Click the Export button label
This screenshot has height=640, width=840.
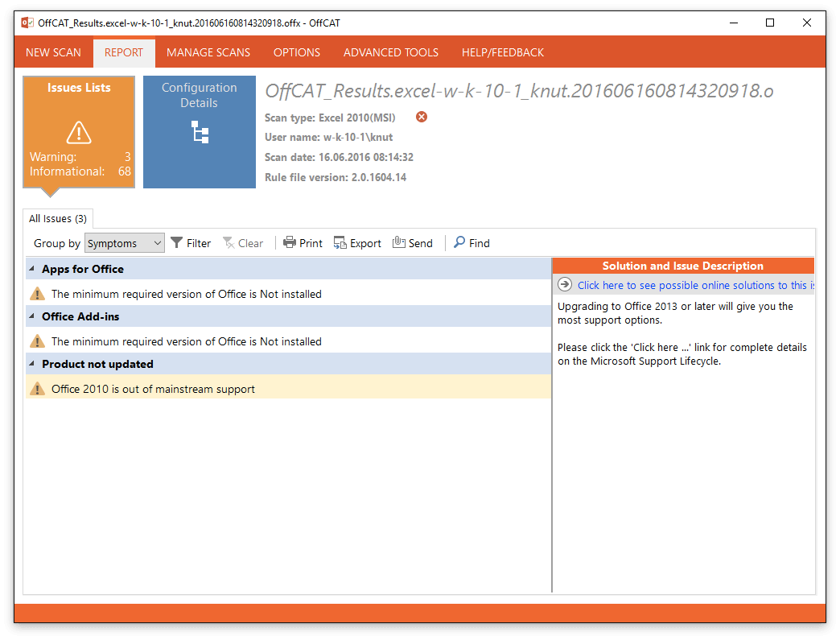365,243
